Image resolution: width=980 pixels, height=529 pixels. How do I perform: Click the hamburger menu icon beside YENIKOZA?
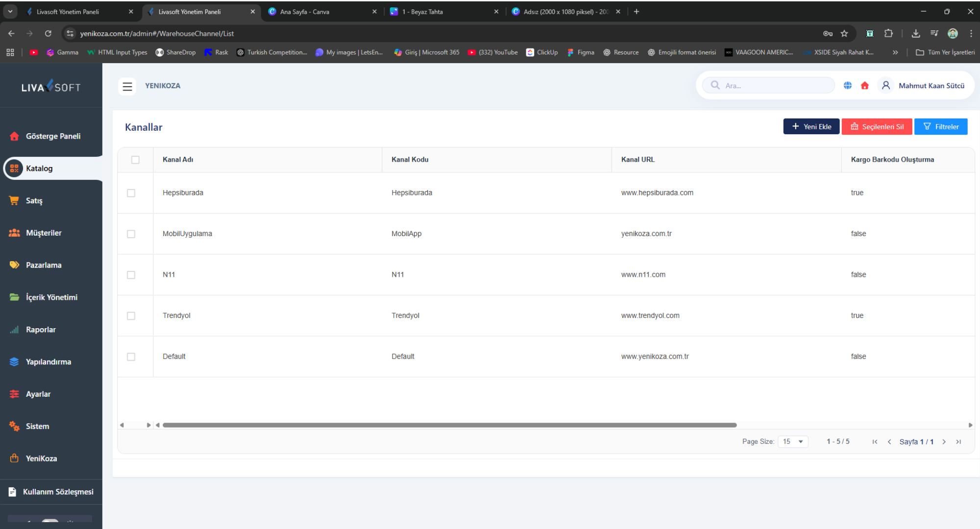[x=127, y=86]
